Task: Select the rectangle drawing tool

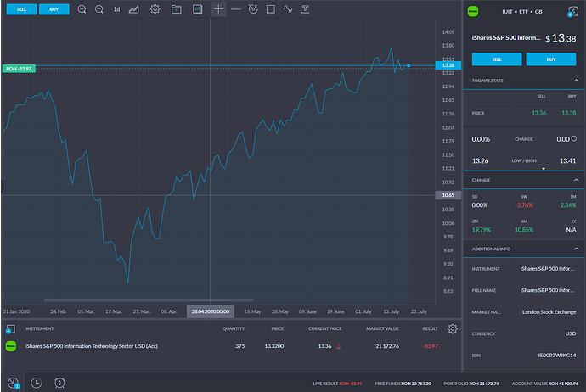Action: tap(270, 9)
